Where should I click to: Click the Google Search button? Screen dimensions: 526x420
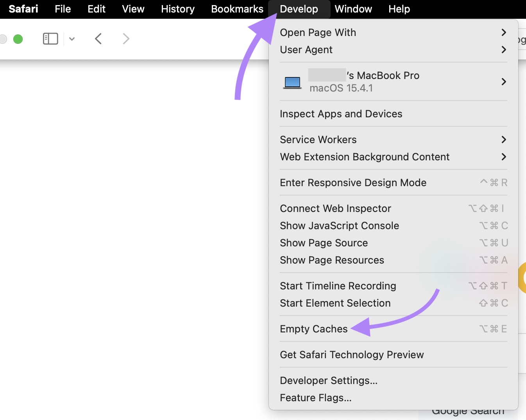click(x=467, y=411)
